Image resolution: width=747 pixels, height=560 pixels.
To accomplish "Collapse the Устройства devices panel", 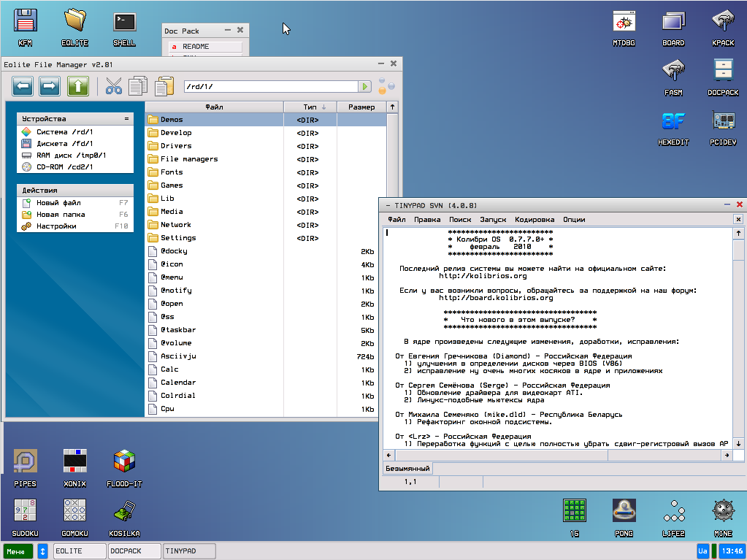I will tap(126, 119).
